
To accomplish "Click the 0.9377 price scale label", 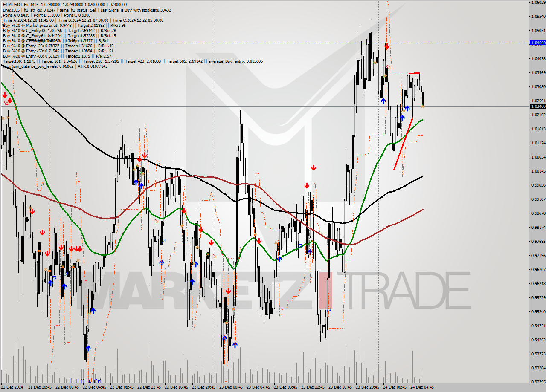I will pos(538,354).
